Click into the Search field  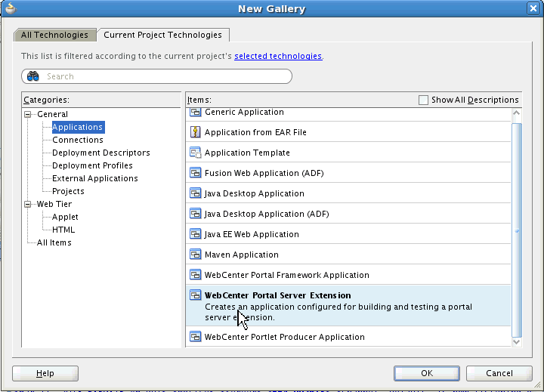click(157, 76)
